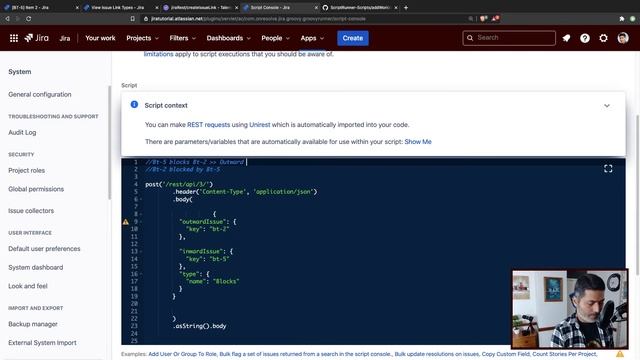This screenshot has height=360, width=640.
Task: Expand the Dashboards dropdown menu
Action: point(229,38)
